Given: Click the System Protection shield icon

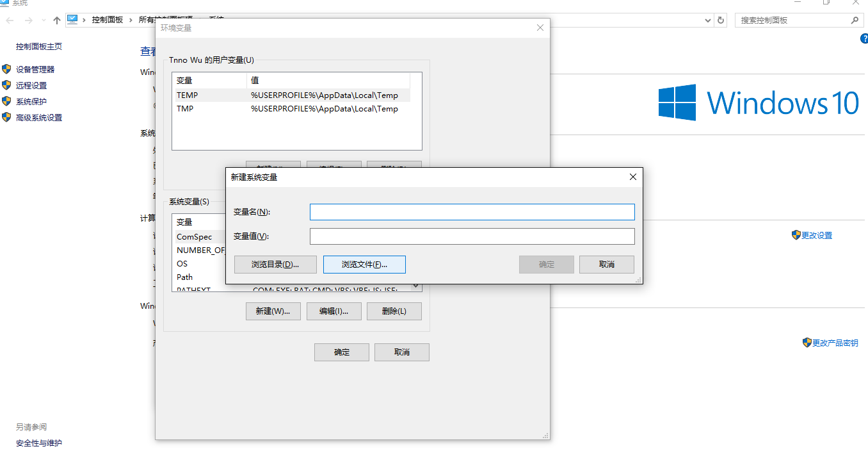Looking at the screenshot, I should coord(6,101).
